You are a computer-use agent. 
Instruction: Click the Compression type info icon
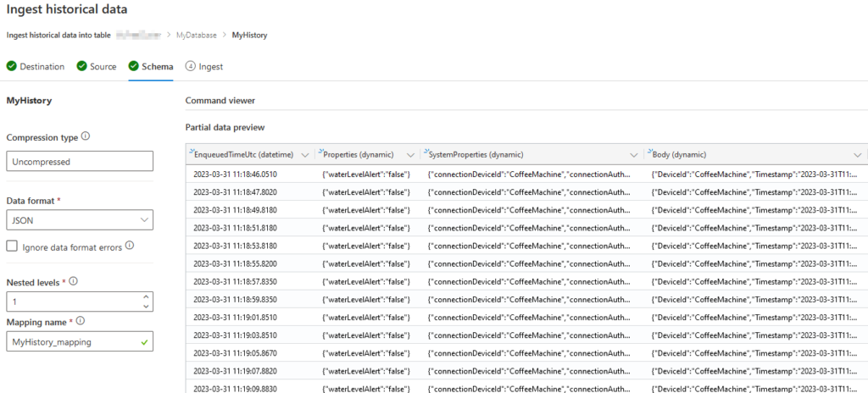click(86, 136)
